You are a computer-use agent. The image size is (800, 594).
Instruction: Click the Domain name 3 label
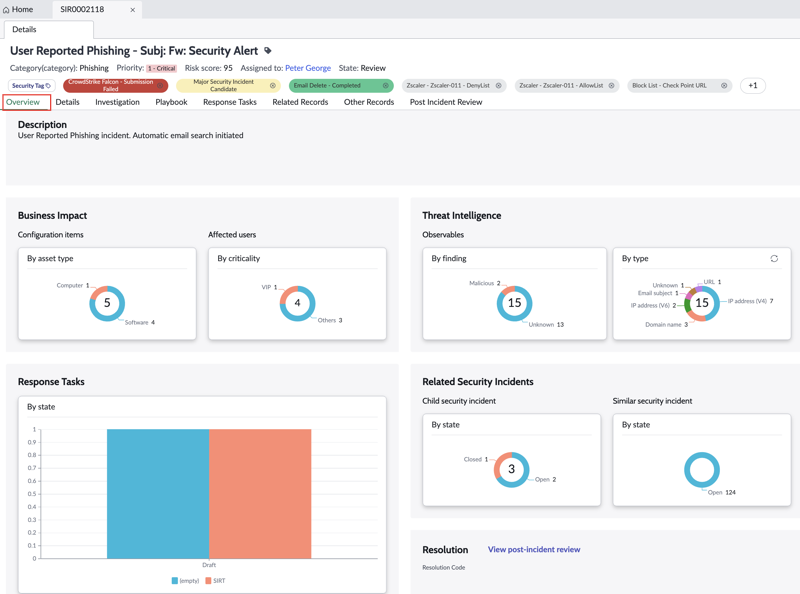[x=667, y=325]
